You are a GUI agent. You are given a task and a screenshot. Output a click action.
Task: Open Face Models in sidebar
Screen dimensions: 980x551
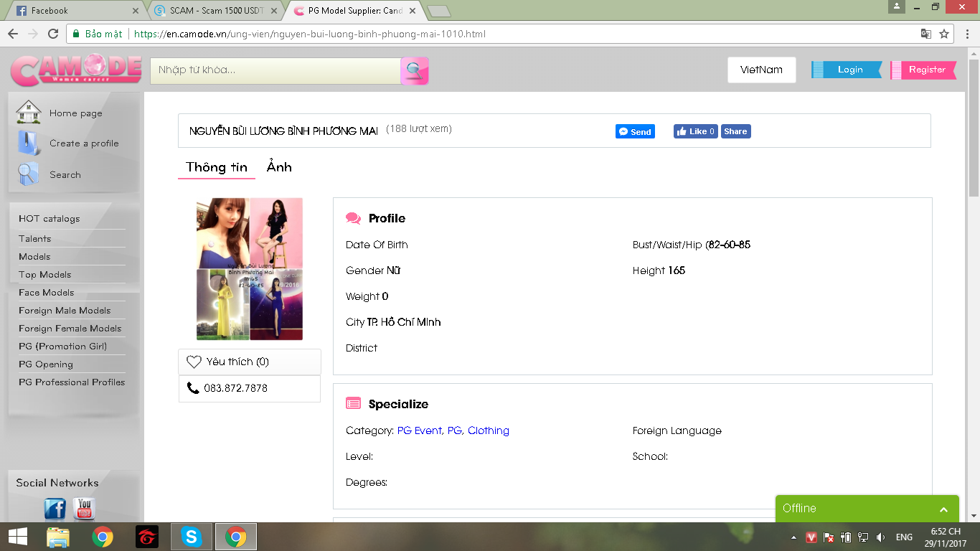[x=47, y=292]
